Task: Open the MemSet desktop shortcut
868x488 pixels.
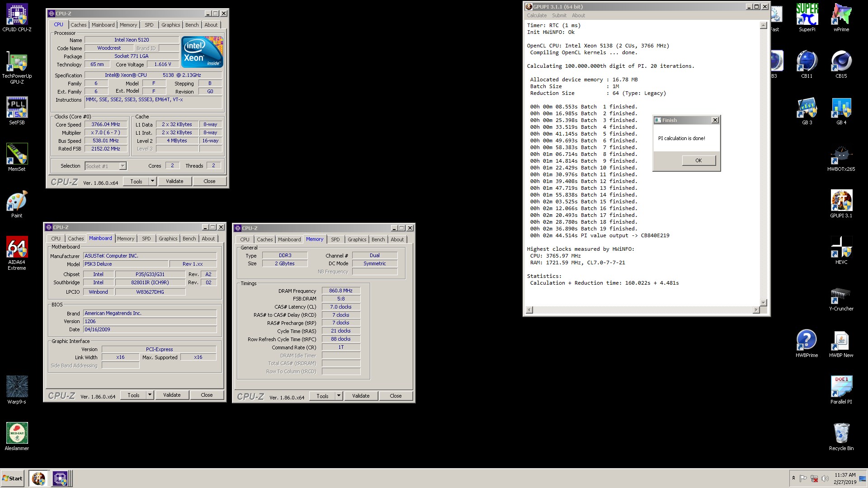Action: click(x=17, y=157)
